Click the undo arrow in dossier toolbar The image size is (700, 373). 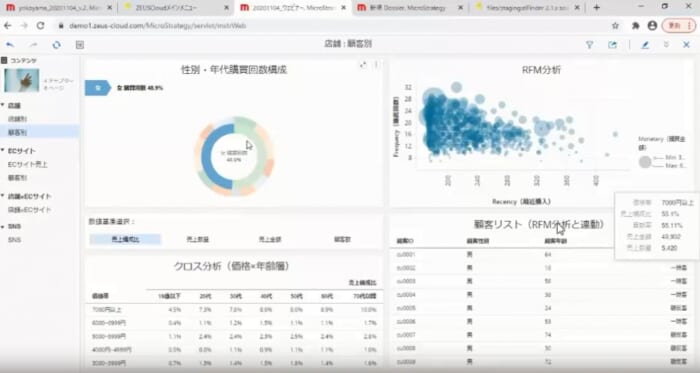[x=10, y=45]
